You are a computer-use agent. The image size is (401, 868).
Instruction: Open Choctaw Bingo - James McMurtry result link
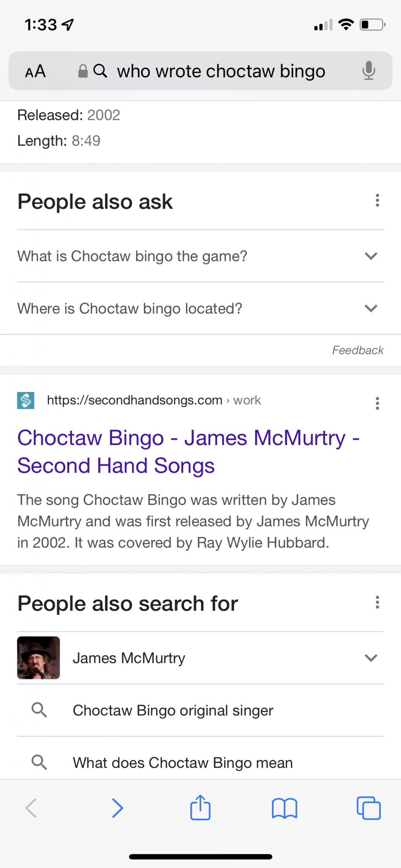189,452
